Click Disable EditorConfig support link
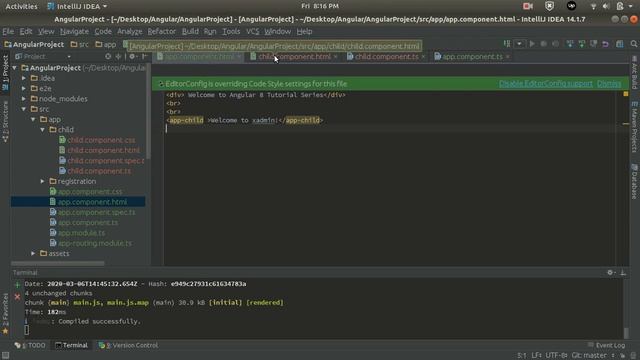 tap(545, 84)
